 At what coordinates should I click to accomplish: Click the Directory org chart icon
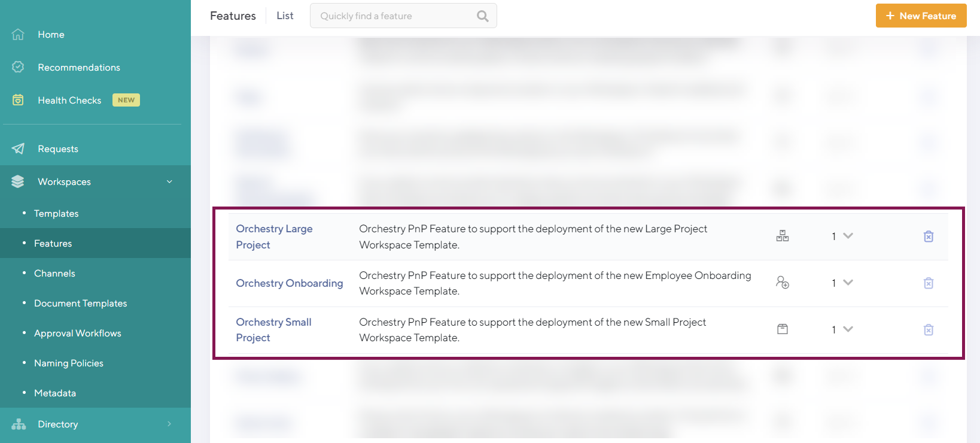point(19,424)
